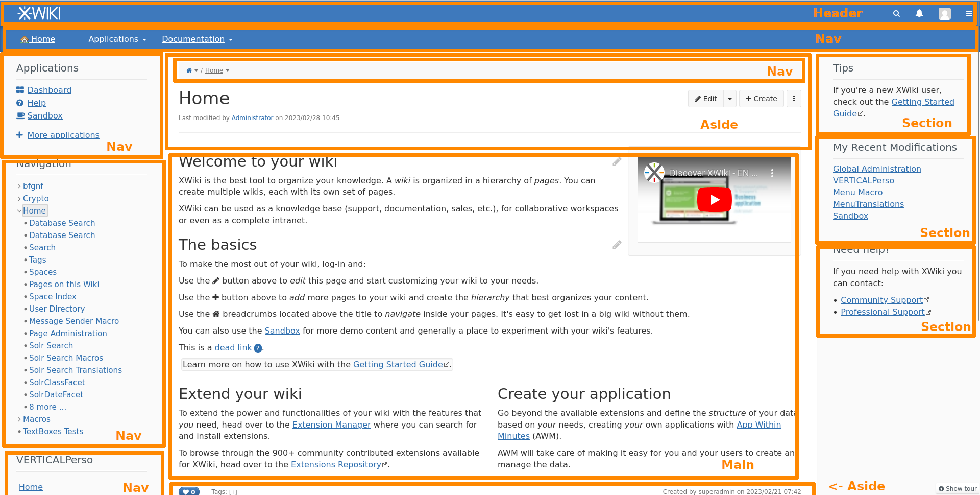The image size is (980, 495).
Task: Show more pages via '8 more ...'
Action: point(47,407)
